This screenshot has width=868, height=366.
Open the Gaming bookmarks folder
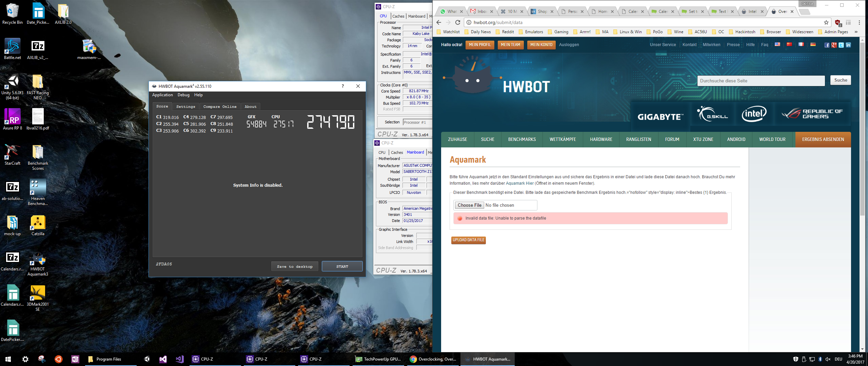pos(558,32)
